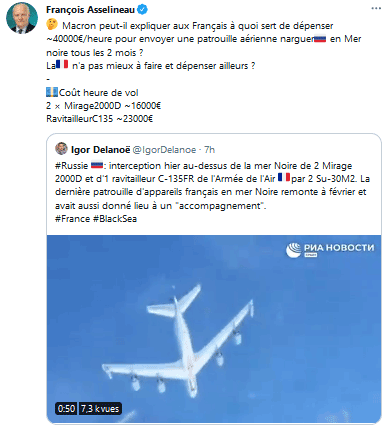The width and height of the screenshot is (385, 427).
Task: Open the three-dot tweet options menu
Action: tap(376, 9)
